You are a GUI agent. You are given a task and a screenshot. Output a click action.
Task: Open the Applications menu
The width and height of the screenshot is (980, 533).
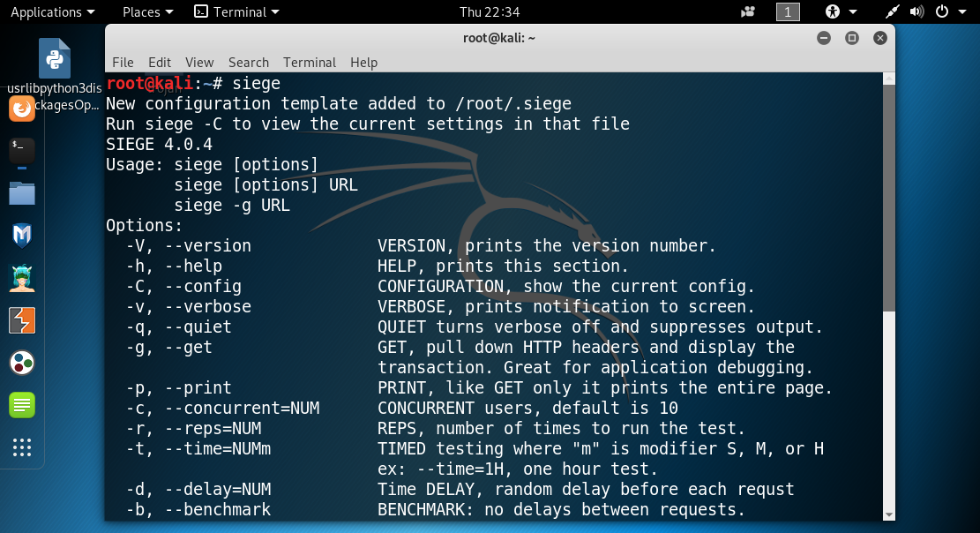click(53, 11)
